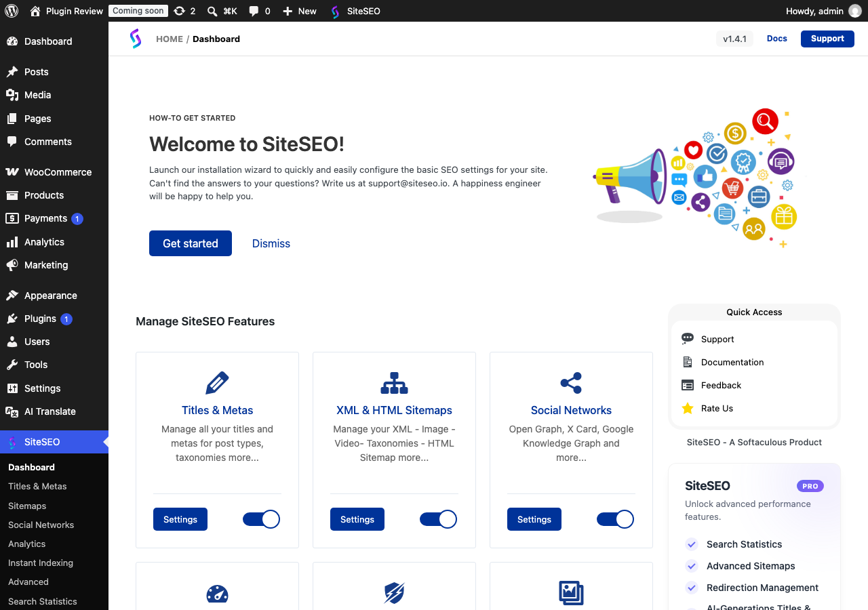Click the Social Networks share icon
The height and width of the screenshot is (610, 868).
tap(571, 383)
